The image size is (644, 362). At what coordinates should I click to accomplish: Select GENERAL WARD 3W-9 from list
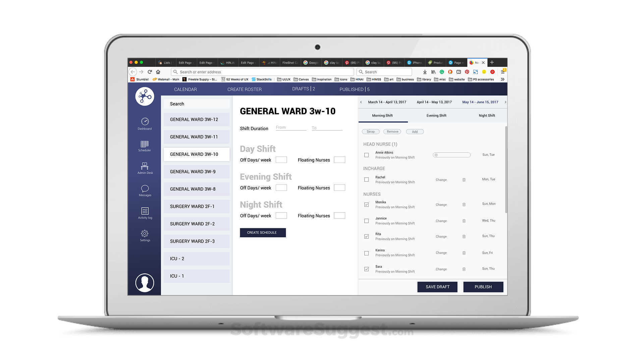click(193, 172)
